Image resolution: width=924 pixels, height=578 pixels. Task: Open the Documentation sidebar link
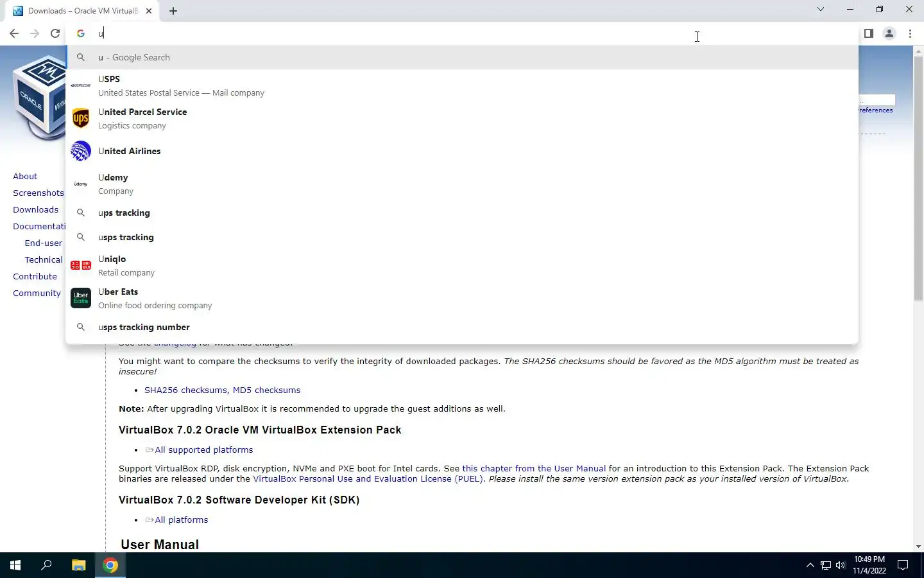click(39, 226)
